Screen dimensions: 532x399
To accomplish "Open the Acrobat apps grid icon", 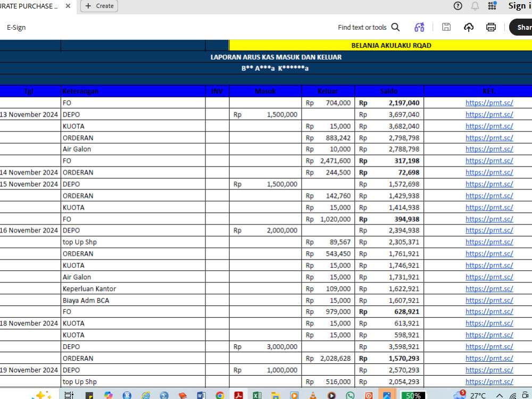I will [x=492, y=6].
